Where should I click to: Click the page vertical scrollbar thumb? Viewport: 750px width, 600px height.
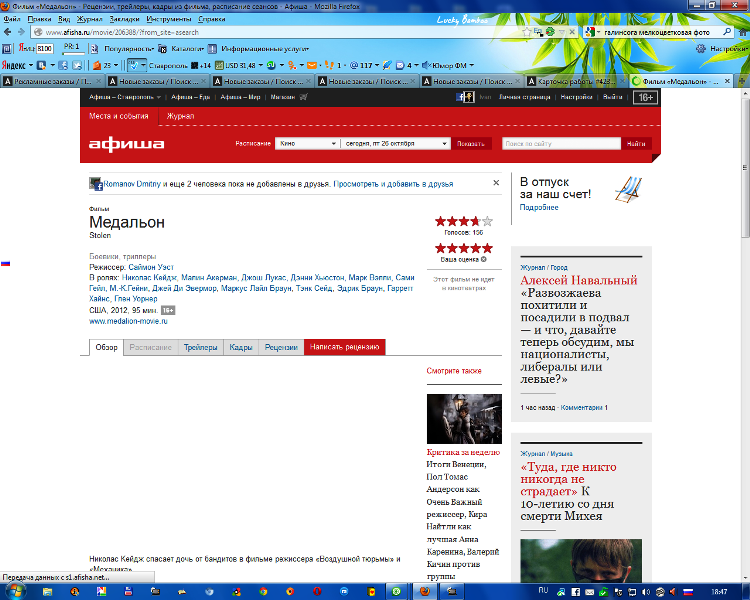745,167
